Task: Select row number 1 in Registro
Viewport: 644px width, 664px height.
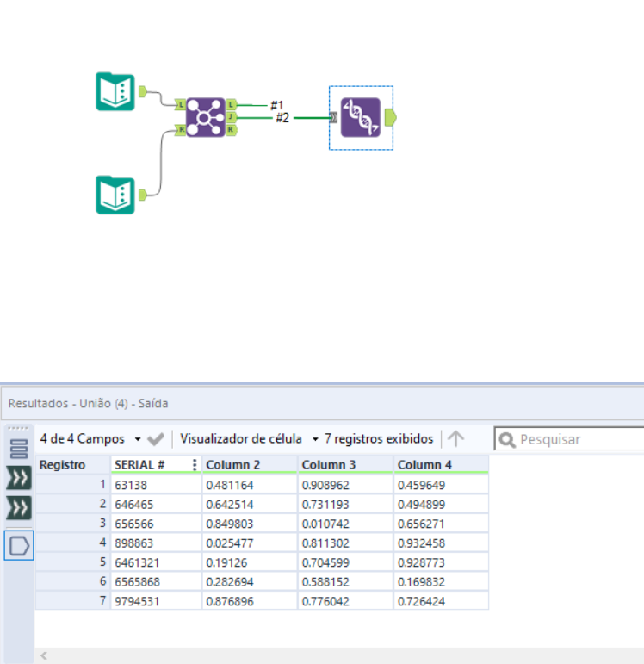Action: [x=73, y=485]
